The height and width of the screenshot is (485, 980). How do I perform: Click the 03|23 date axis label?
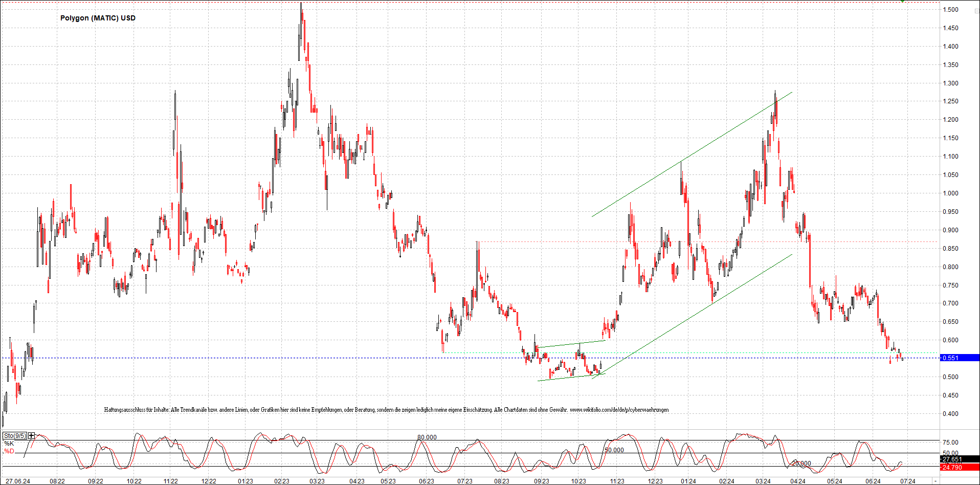point(317,481)
